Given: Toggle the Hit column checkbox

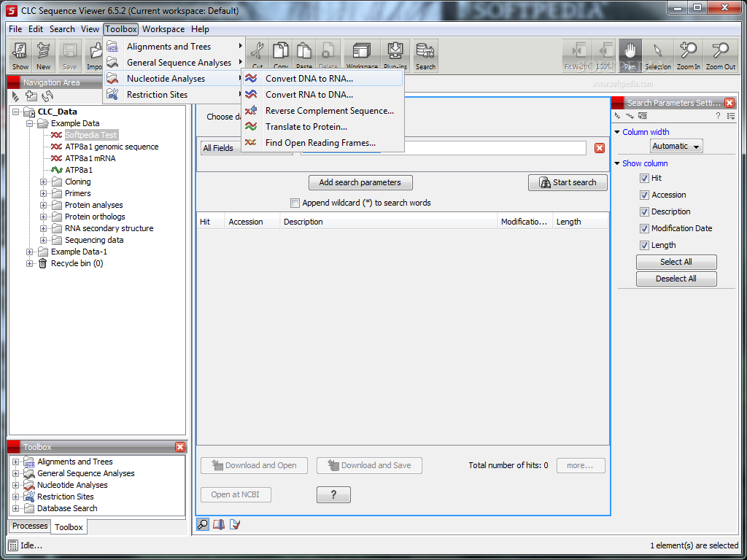Looking at the screenshot, I should (644, 178).
